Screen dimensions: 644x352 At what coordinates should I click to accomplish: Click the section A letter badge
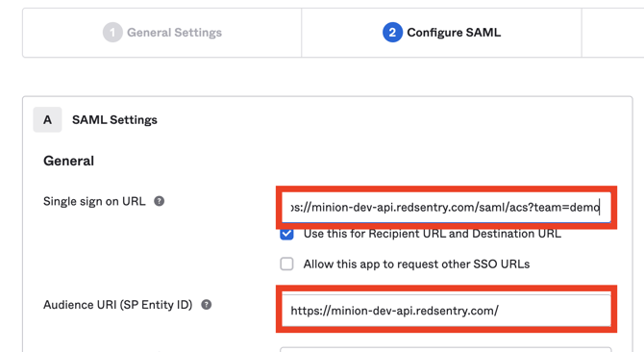tap(48, 119)
